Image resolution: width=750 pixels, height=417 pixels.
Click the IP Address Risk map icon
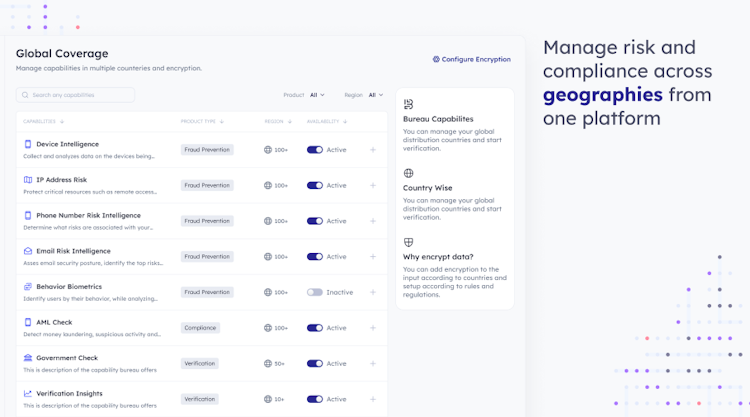point(28,180)
